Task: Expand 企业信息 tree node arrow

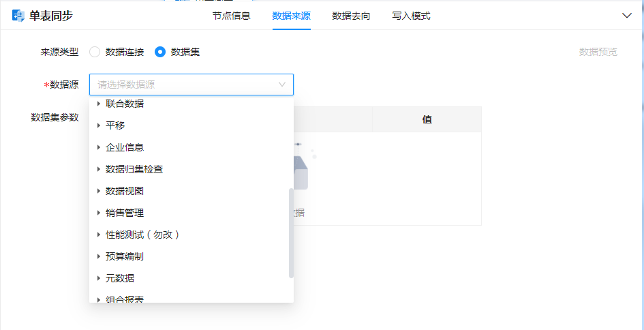Action: pos(99,147)
